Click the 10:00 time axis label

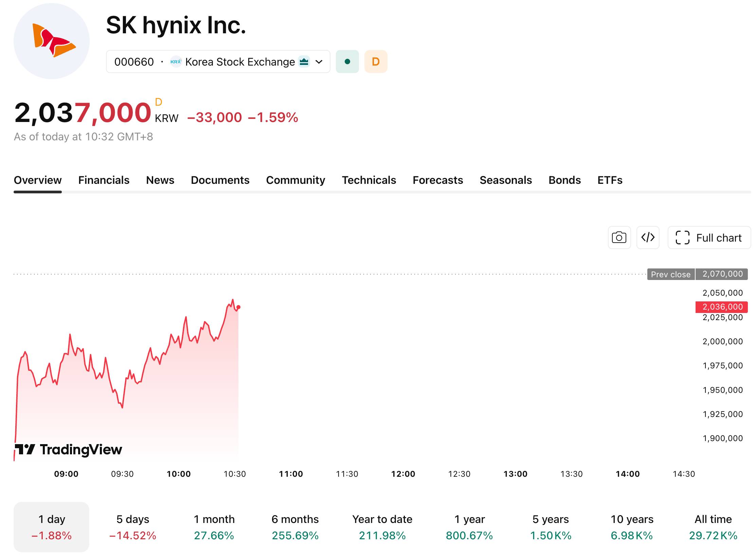[x=179, y=474]
